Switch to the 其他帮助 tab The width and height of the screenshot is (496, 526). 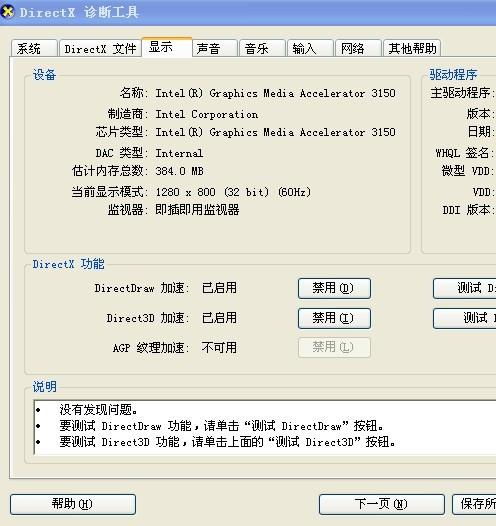point(412,48)
